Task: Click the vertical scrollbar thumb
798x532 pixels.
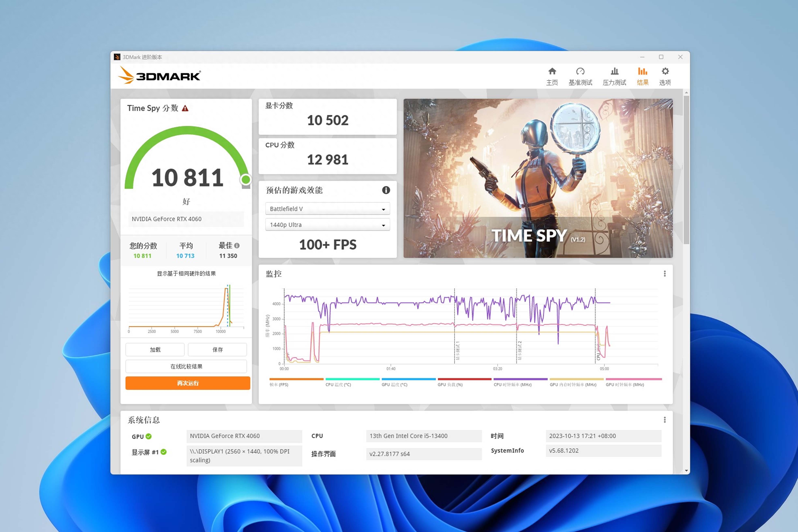Action: (686, 170)
